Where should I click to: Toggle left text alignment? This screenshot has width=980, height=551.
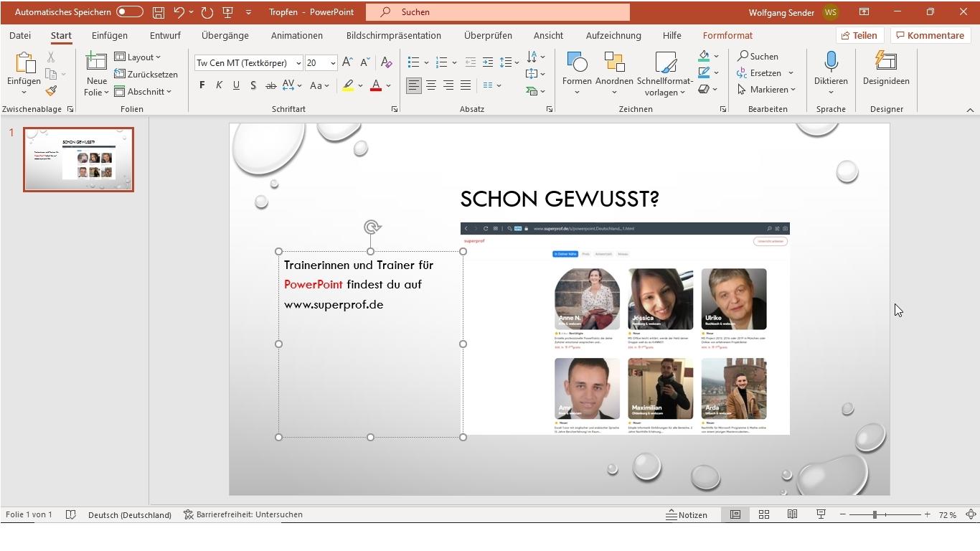pos(414,85)
